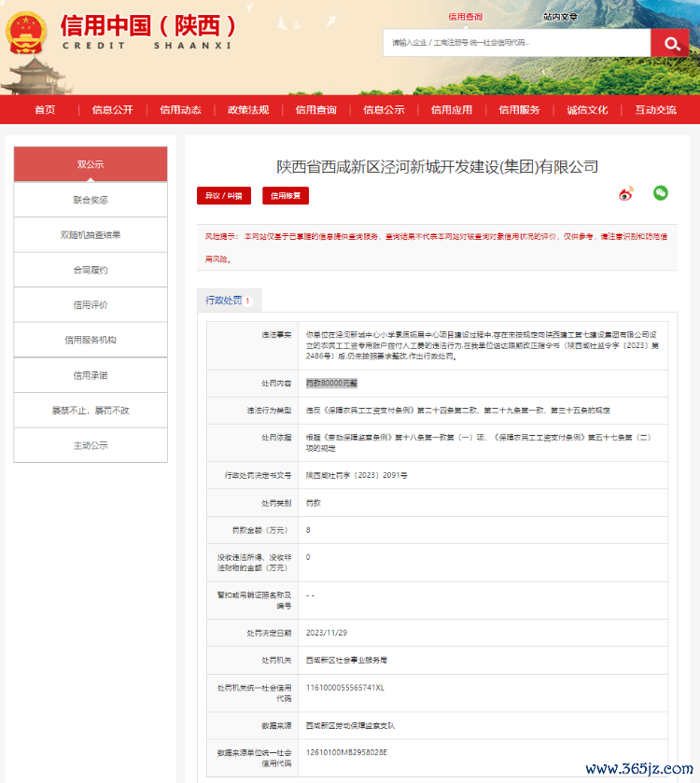The height and width of the screenshot is (783, 700).
Task: Select 信用承诺 in the sidebar
Action: (x=91, y=375)
